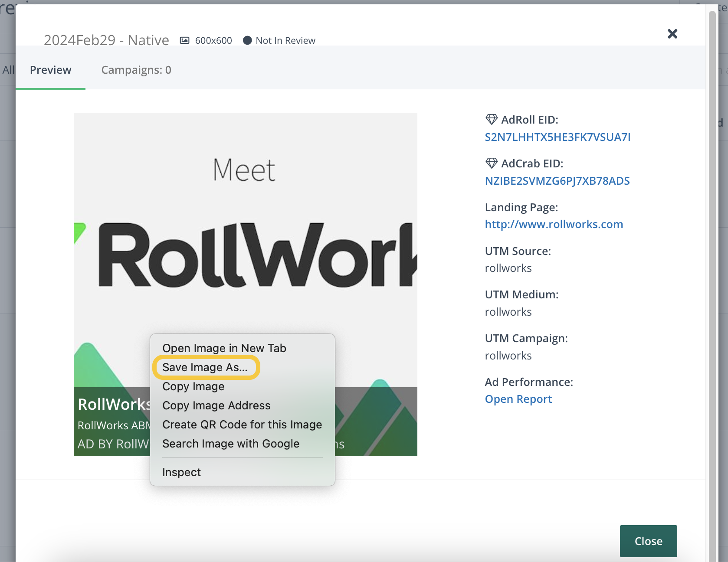The image size is (728, 562).
Task: Open the AdRoll EID link S2N7LHHTX5HE3FK7VSUA7I
Action: 557,137
